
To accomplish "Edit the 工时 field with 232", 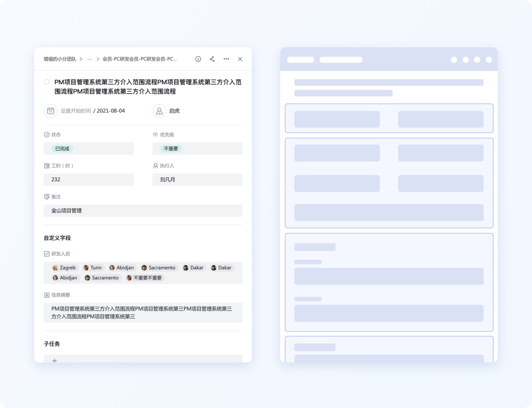I will click(89, 179).
